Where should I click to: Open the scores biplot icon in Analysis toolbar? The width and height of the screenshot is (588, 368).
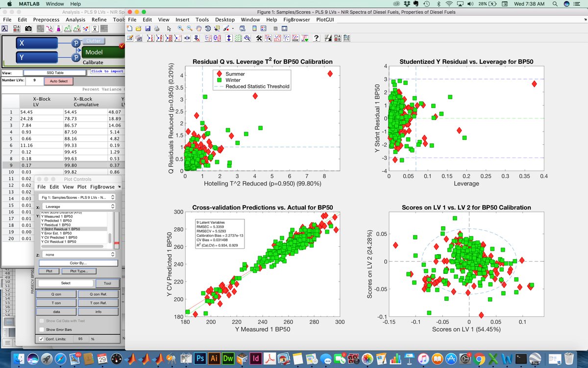point(85,28)
